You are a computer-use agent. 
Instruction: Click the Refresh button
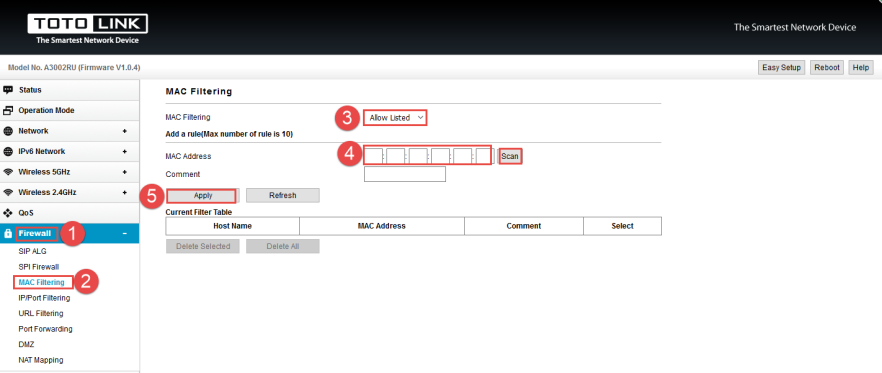pos(283,195)
